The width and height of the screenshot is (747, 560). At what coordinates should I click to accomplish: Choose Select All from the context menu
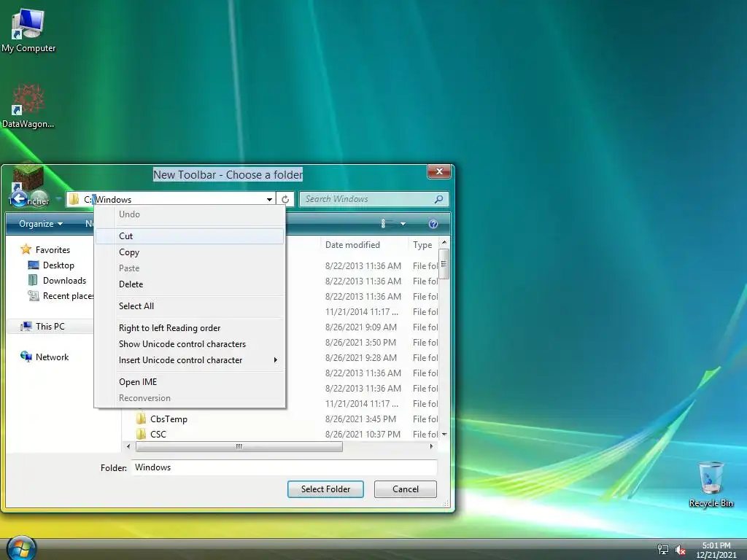pos(190,306)
